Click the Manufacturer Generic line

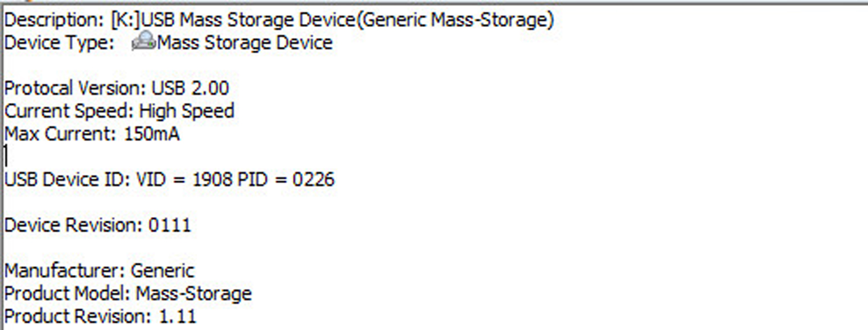tap(100, 270)
